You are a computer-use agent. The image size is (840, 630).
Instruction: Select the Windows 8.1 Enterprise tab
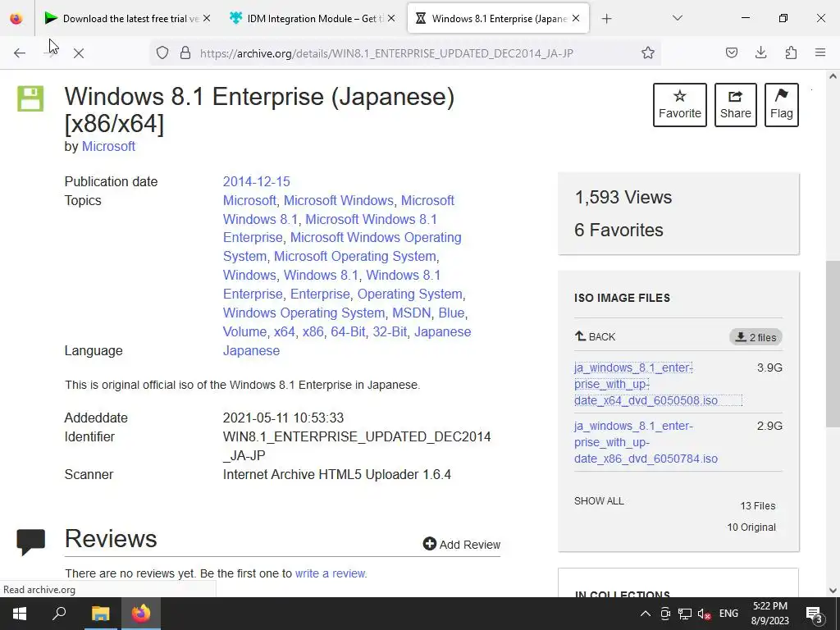[x=498, y=19]
